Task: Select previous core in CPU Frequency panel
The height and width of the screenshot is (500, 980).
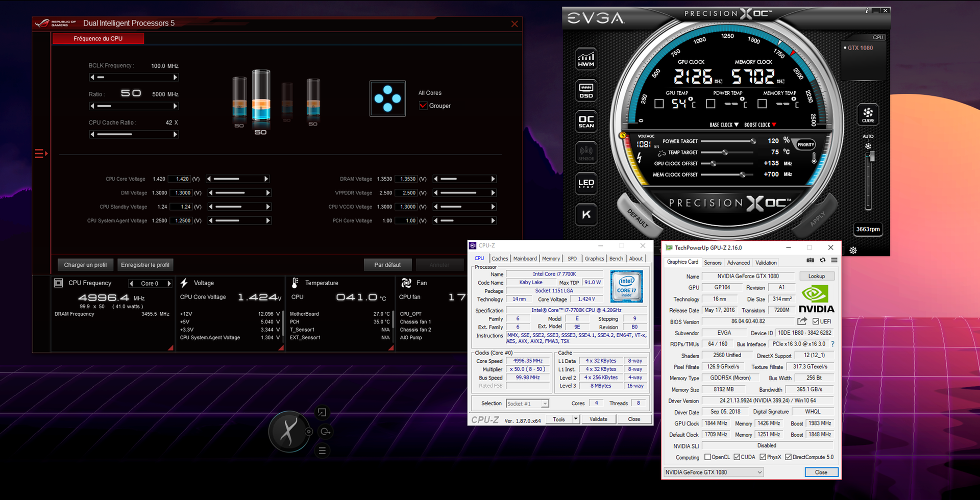Action: 132,284
